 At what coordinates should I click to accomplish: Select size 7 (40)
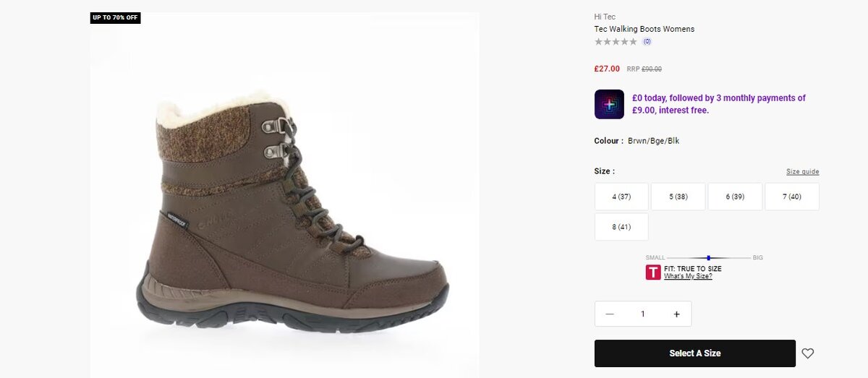tap(791, 197)
